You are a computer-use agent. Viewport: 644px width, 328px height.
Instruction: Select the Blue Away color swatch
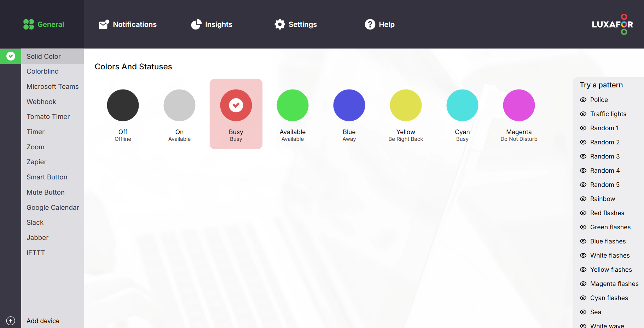click(x=349, y=105)
